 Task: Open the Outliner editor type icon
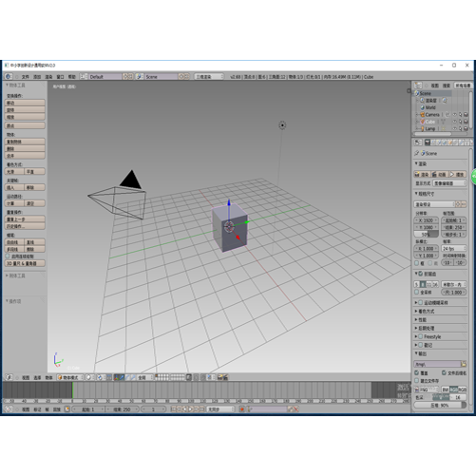(418, 86)
